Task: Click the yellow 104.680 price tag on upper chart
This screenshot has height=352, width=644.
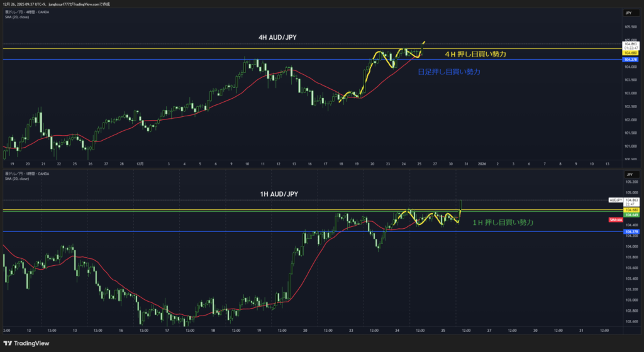Action: [630, 53]
